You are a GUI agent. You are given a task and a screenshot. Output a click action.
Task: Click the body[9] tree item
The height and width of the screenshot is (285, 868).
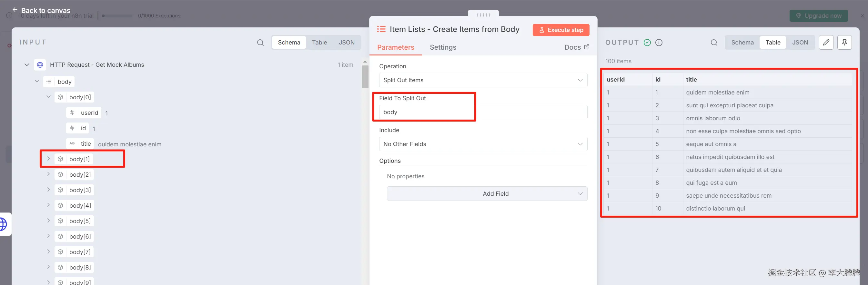75,281
